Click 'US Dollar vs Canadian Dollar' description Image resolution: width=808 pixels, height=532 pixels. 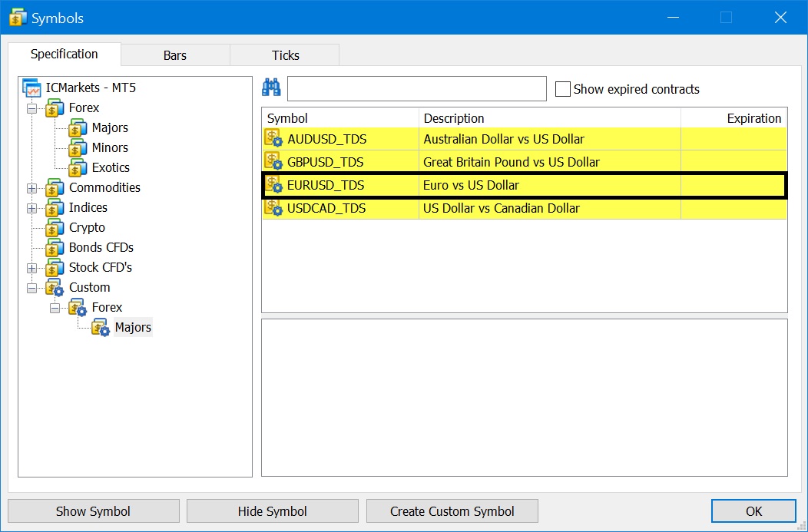pyautogui.click(x=502, y=209)
